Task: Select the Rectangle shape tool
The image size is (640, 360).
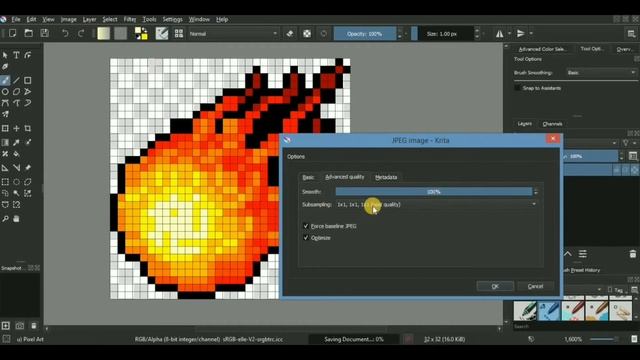Action: [28, 80]
